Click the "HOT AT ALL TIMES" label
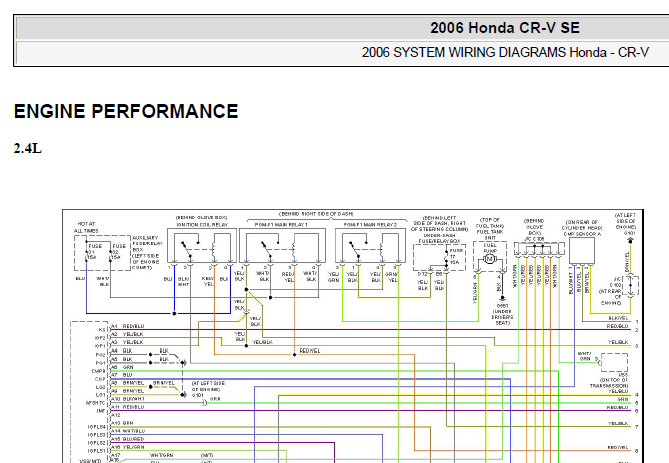This screenshot has height=463, width=669. (86, 227)
